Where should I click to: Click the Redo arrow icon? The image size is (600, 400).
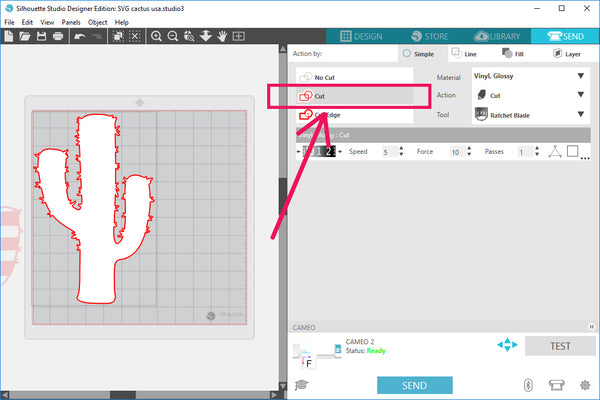[97, 36]
